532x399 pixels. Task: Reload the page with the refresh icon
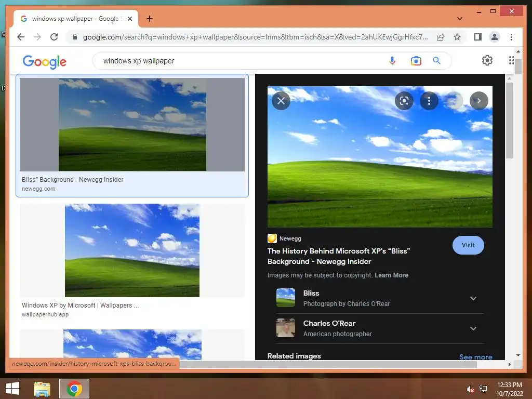coord(54,37)
